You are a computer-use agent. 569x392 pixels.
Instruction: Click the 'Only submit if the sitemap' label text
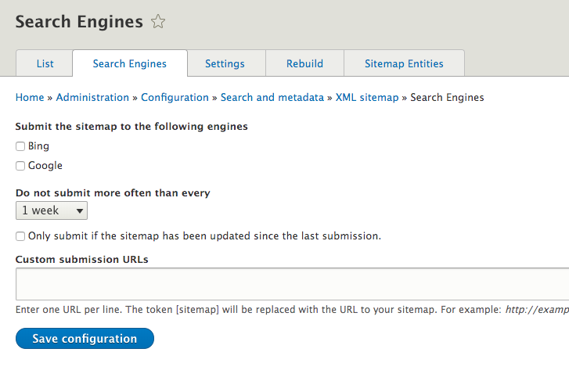[x=204, y=236]
